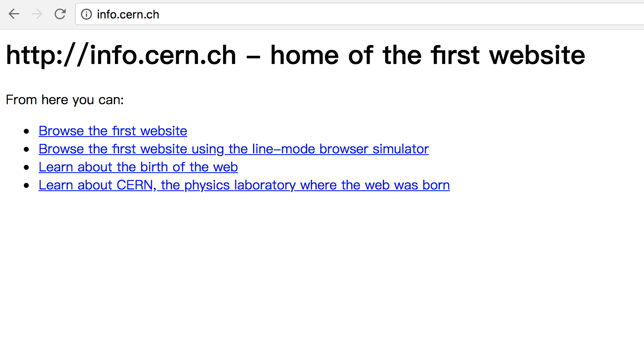Click the word "first" in the page heading
This screenshot has height=347, width=644.
(x=455, y=55)
